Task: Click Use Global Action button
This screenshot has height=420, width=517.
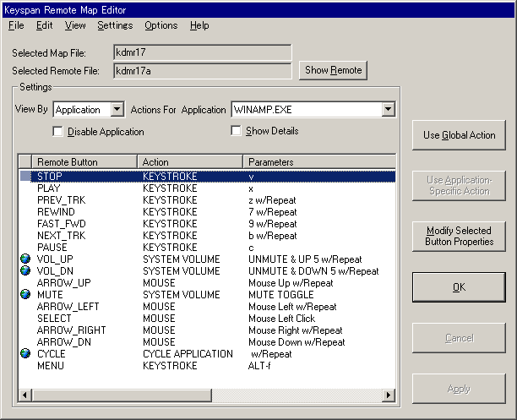Action: coord(459,135)
